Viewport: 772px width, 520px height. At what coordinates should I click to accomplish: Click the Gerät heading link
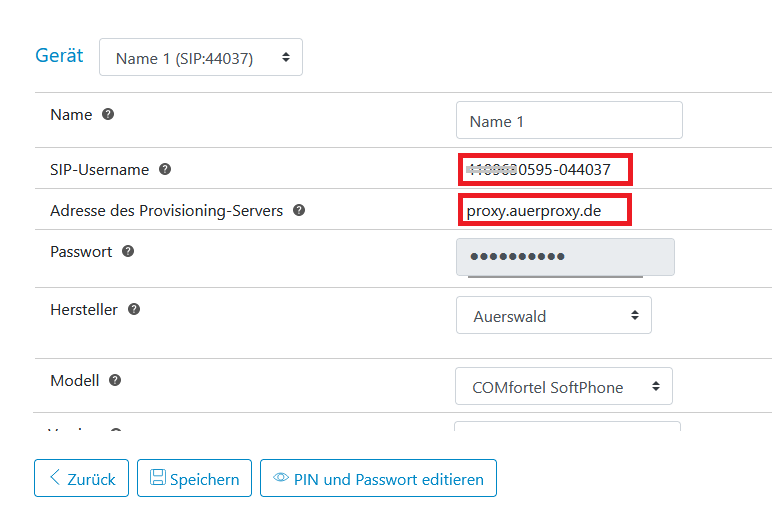(59, 55)
